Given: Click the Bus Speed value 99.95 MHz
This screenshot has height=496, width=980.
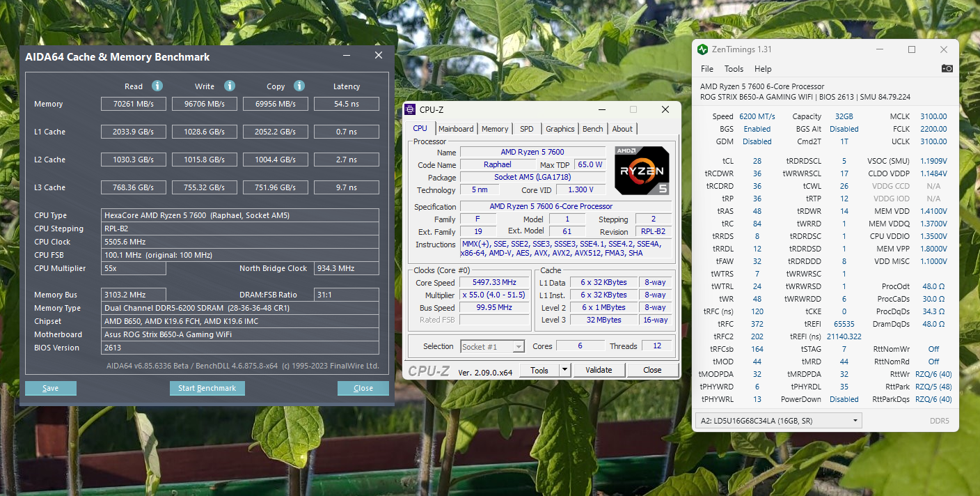Looking at the screenshot, I should click(x=495, y=307).
